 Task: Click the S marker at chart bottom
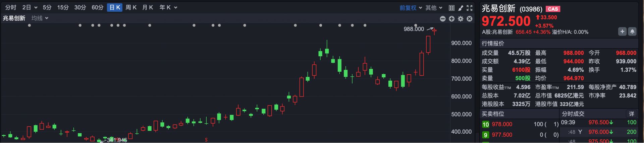coord(206,140)
